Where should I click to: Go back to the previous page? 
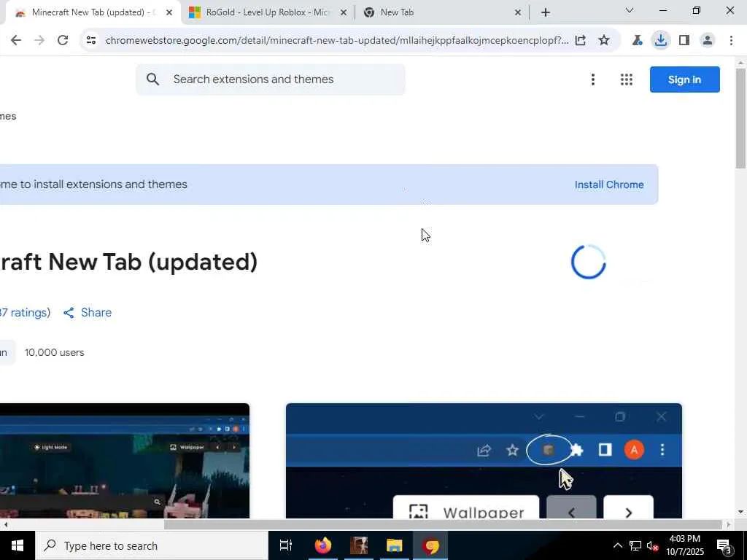[x=16, y=41]
